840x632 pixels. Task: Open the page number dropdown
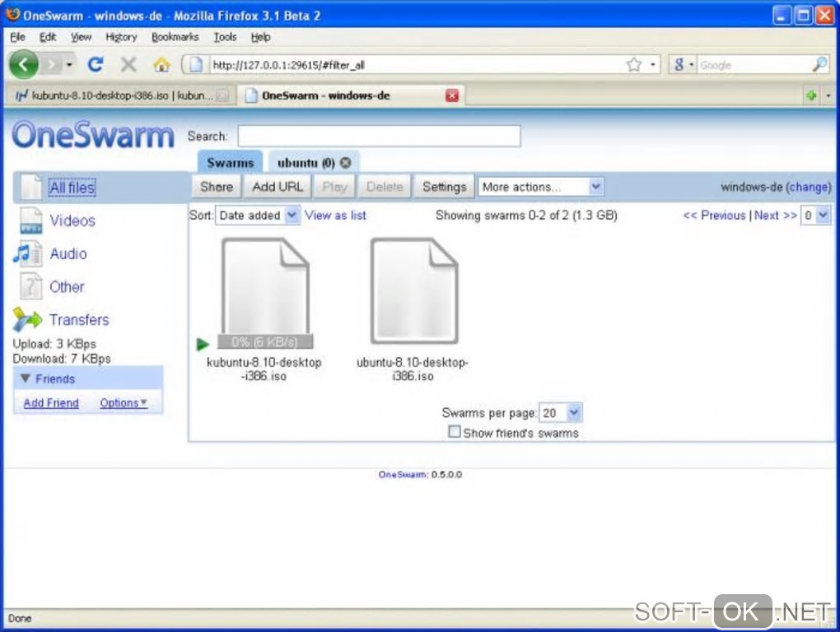tap(816, 215)
